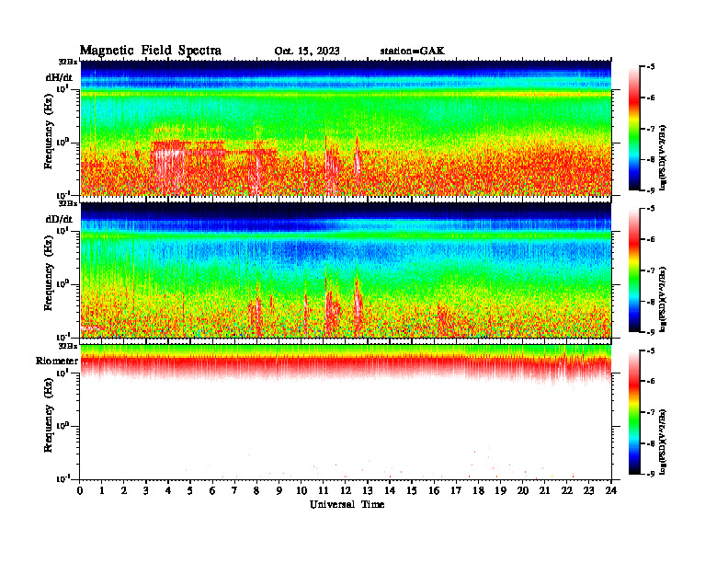The image size is (728, 563).
Task: Click the "dH/dt" panel label
Action: point(59,77)
